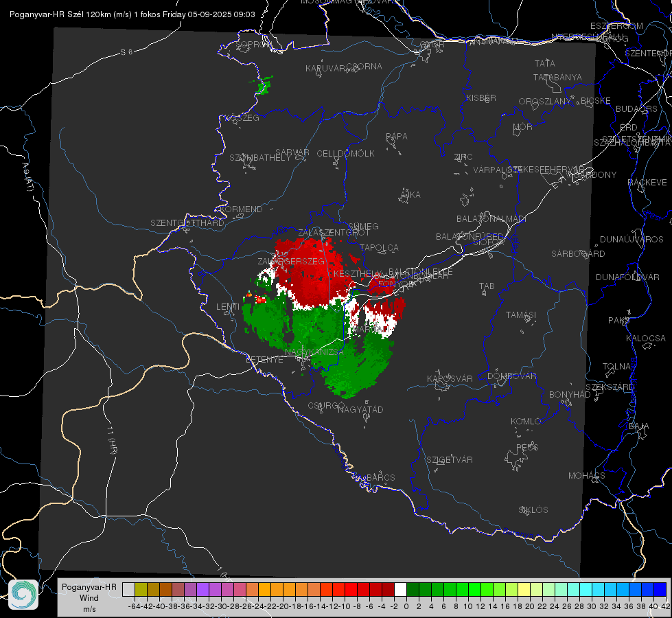Click the SOPRON city label
Image resolution: width=672 pixels, height=618 pixels.
[x=254, y=44]
